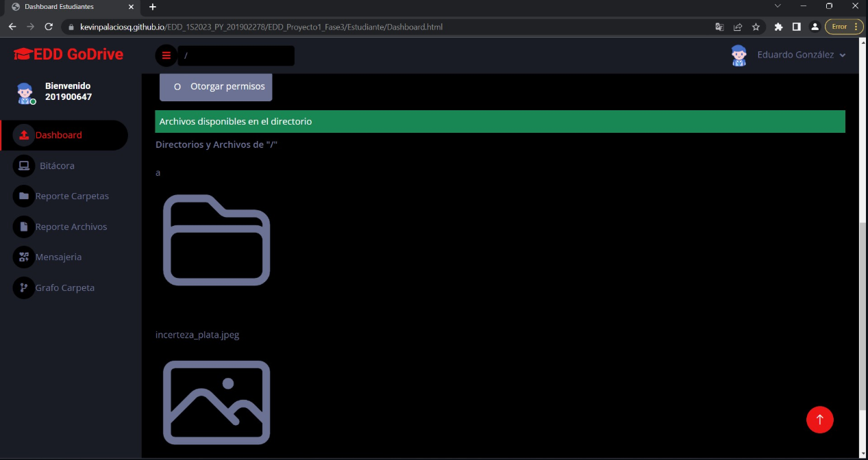Reload the page with browser refresh icon
The image size is (868, 460).
(x=49, y=27)
